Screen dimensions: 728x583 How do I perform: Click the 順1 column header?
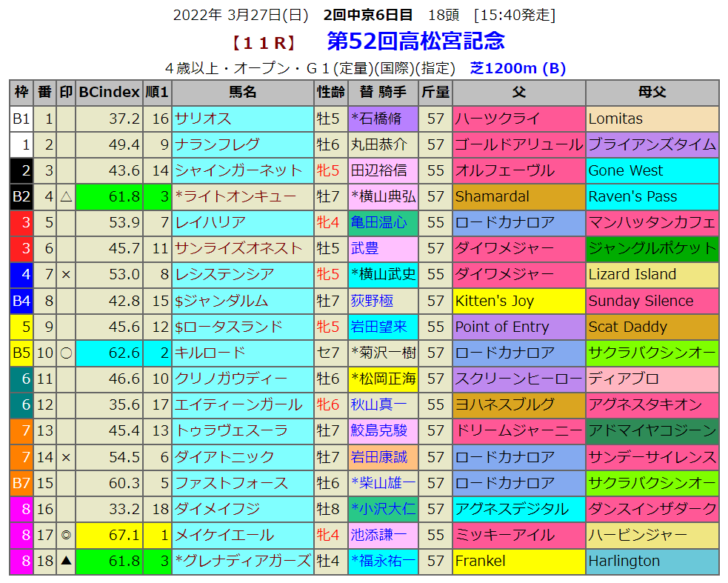tap(157, 93)
